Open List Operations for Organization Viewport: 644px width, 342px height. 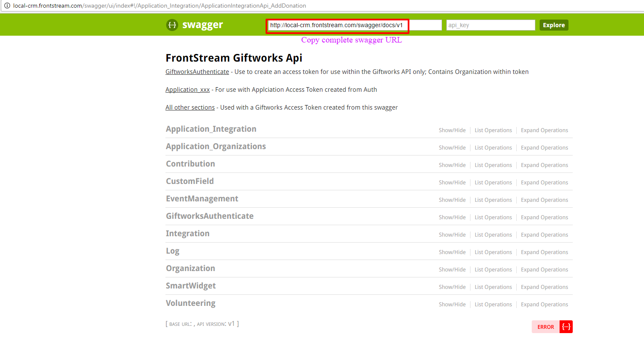coord(493,269)
